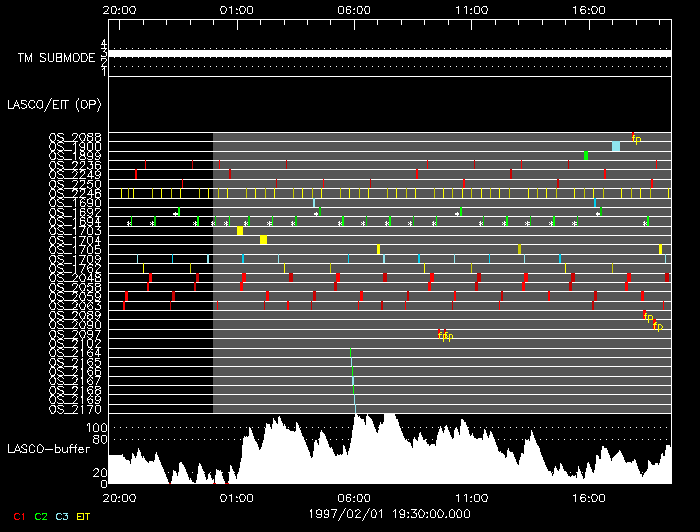Select the OS_2088 row label

coord(74,137)
